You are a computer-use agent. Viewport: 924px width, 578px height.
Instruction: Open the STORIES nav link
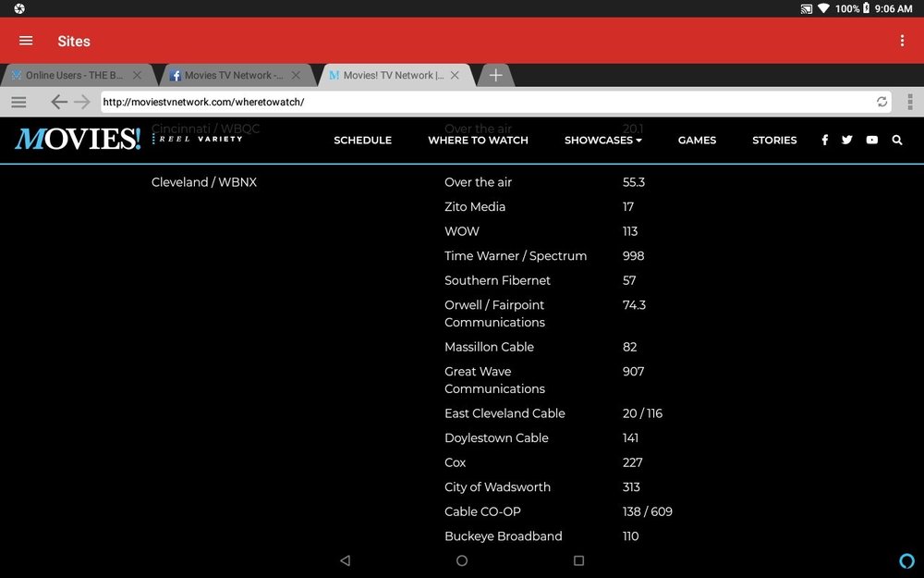click(774, 140)
